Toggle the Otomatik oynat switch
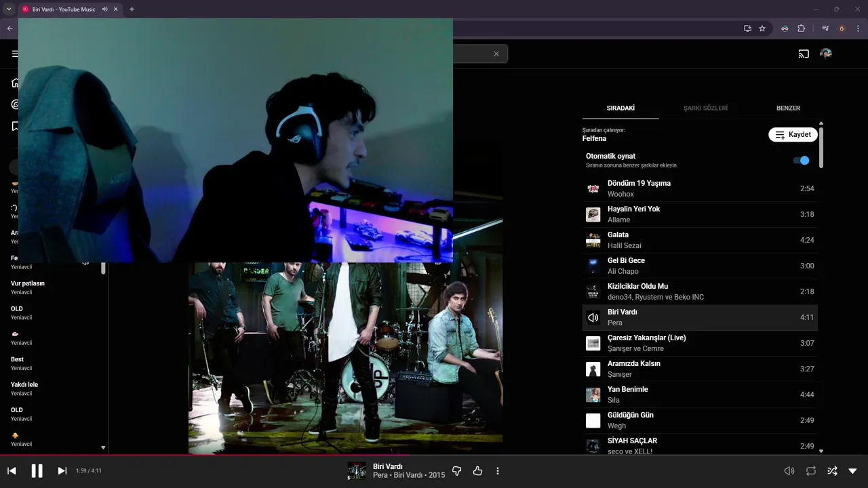868x488 pixels. coord(801,161)
